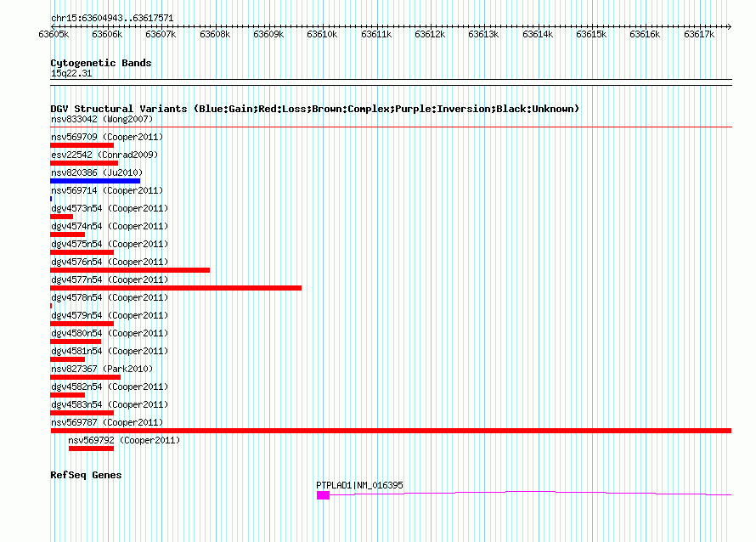Select the dgv4582n54 red loss bar
The image size is (756, 542).
click(x=67, y=395)
